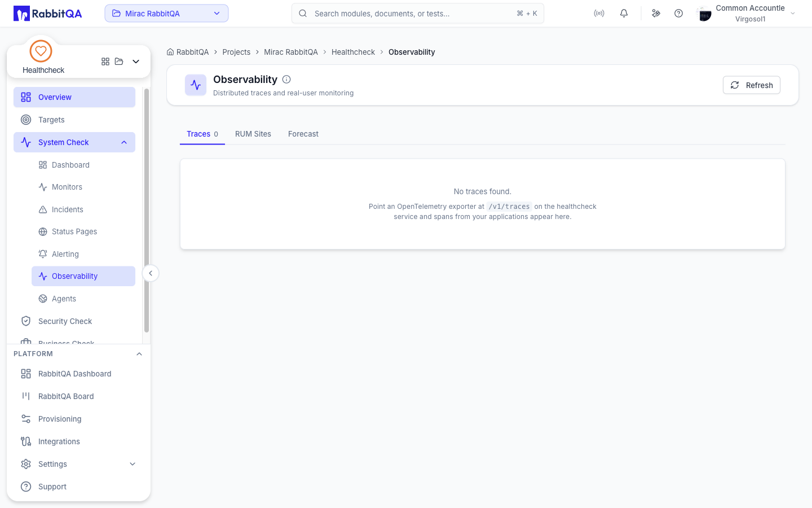Click the Security Check shield icon
Image resolution: width=812 pixels, height=508 pixels.
pos(26,321)
